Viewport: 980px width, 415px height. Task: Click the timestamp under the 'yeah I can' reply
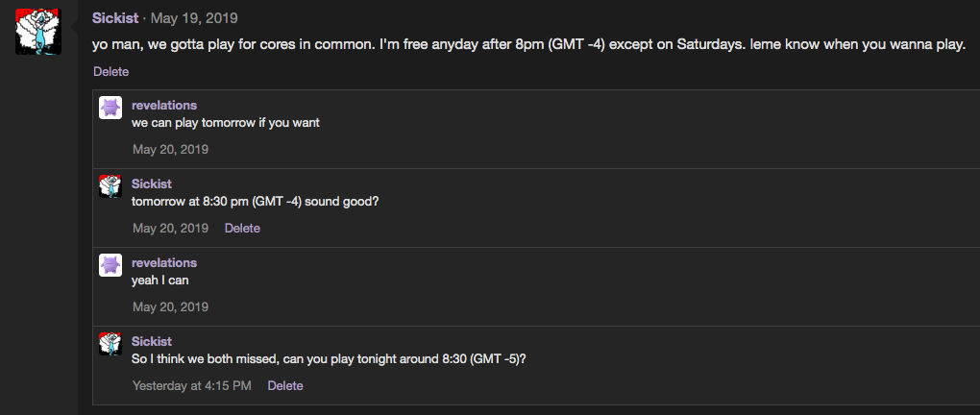(171, 306)
